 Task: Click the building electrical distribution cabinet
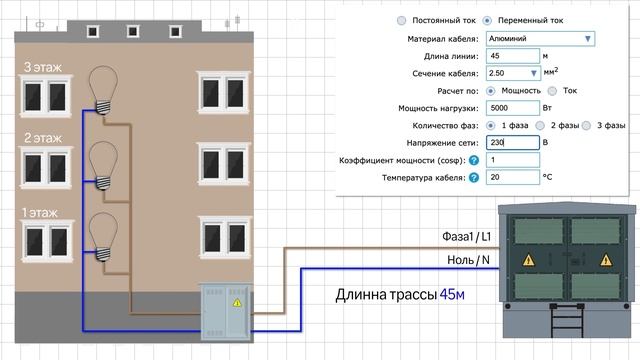coord(226,312)
